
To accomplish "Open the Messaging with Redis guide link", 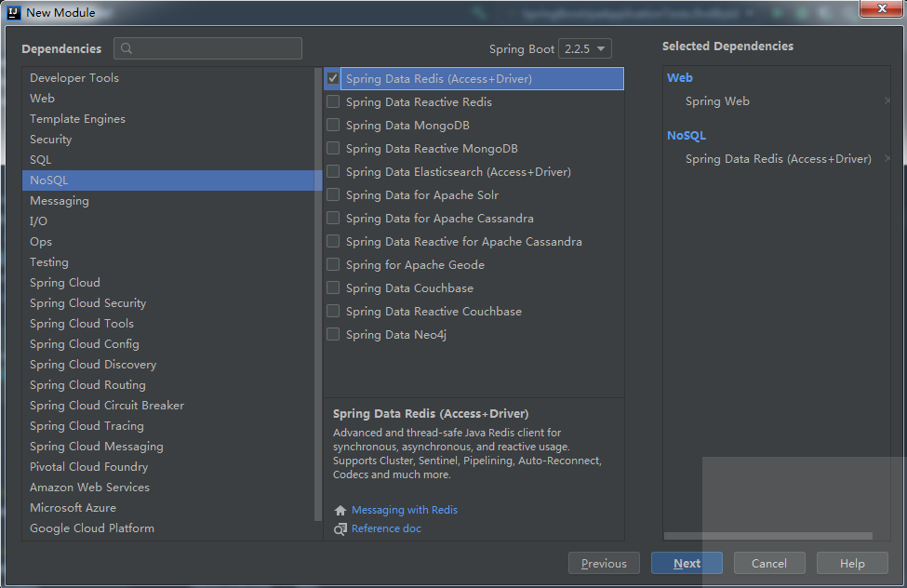I will [405, 510].
